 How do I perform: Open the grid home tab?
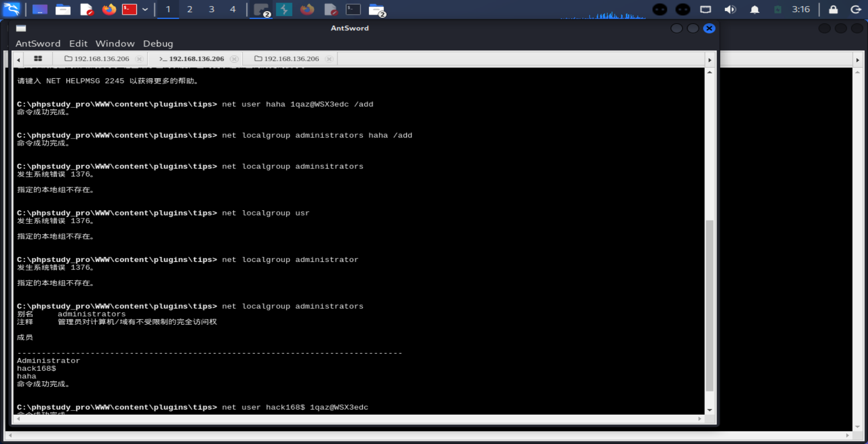[x=38, y=59]
